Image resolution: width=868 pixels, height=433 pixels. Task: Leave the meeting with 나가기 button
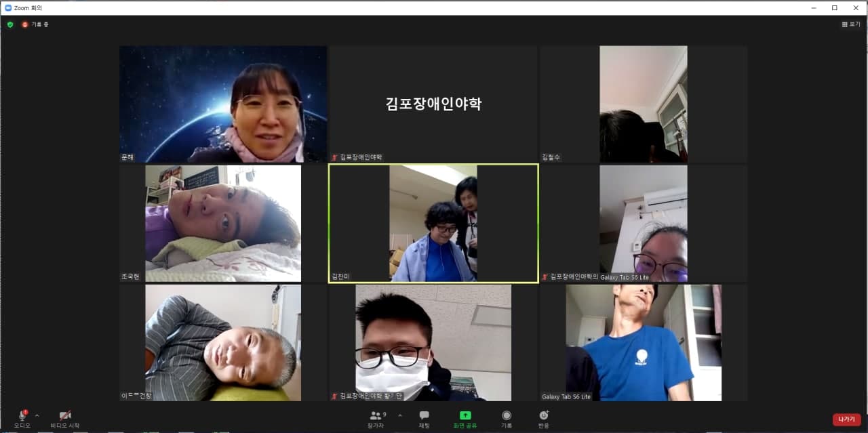point(846,419)
